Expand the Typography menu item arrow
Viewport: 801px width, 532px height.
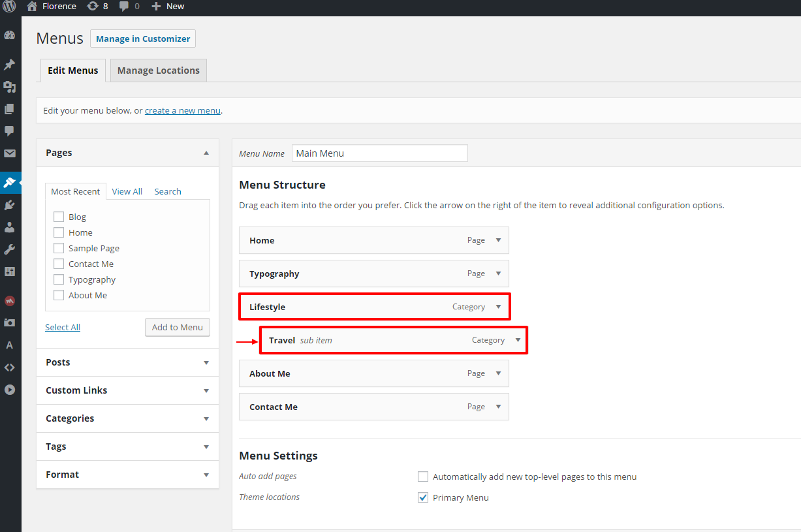[x=498, y=274]
